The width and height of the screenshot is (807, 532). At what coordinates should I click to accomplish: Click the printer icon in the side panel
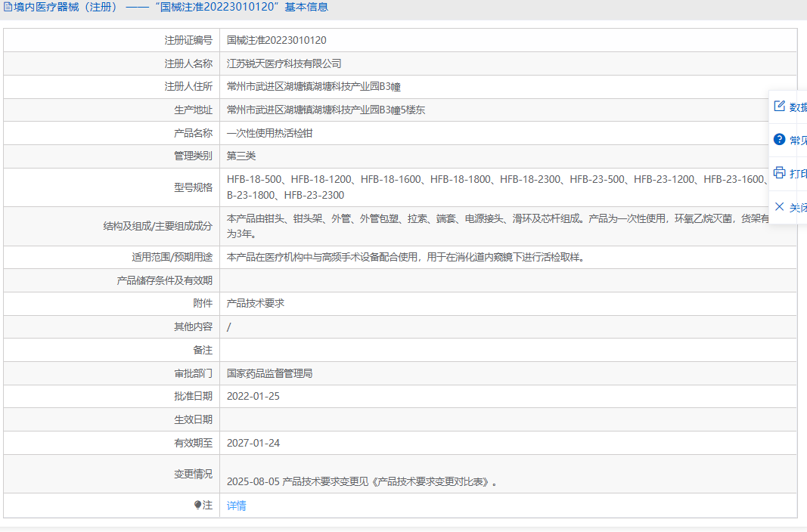click(x=779, y=173)
